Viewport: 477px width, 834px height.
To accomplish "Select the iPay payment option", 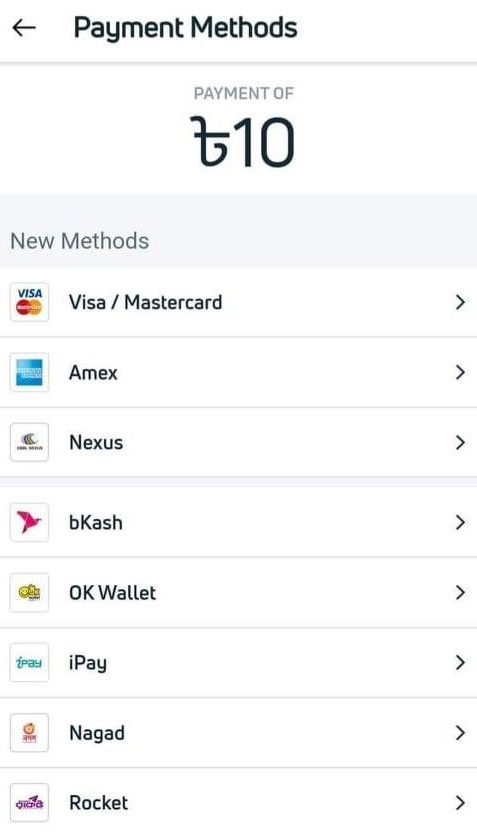I will pyautogui.click(x=238, y=663).
